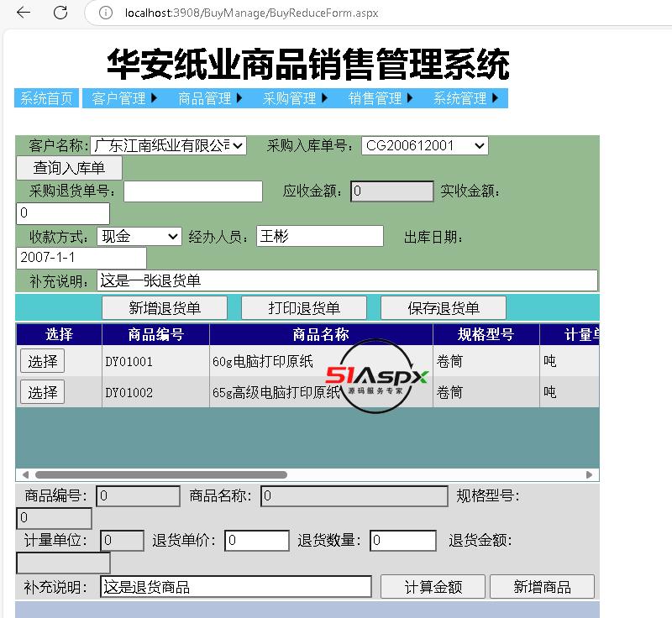Expand the 采购管理 menu
672x618 pixels.
[x=295, y=98]
